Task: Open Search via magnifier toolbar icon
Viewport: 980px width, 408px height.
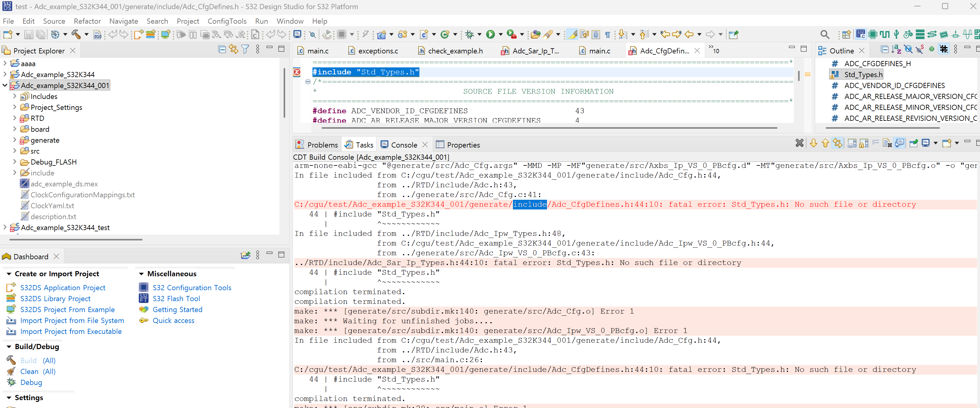Action: click(x=825, y=35)
